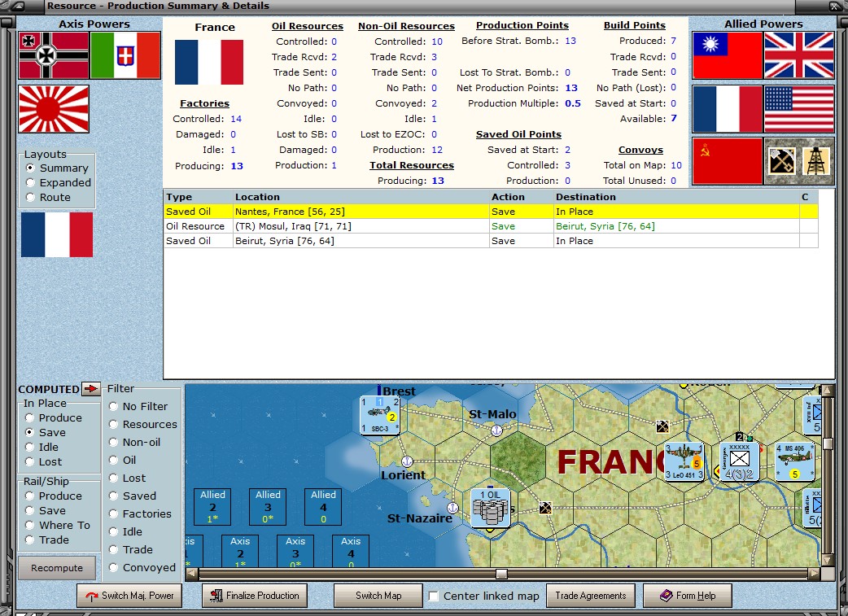Image resolution: width=848 pixels, height=616 pixels.
Task: Sort table by Type column header
Action: tap(198, 197)
